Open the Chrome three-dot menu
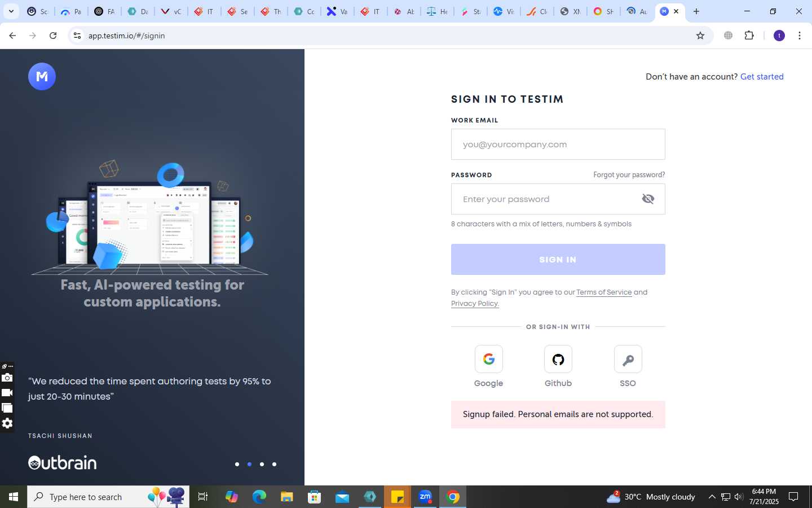This screenshot has height=508, width=812. pos(800,36)
